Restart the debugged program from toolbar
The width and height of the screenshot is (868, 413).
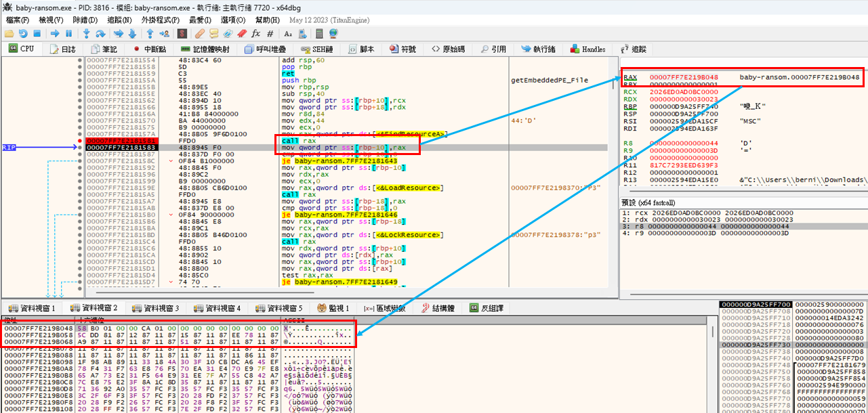coord(23,33)
